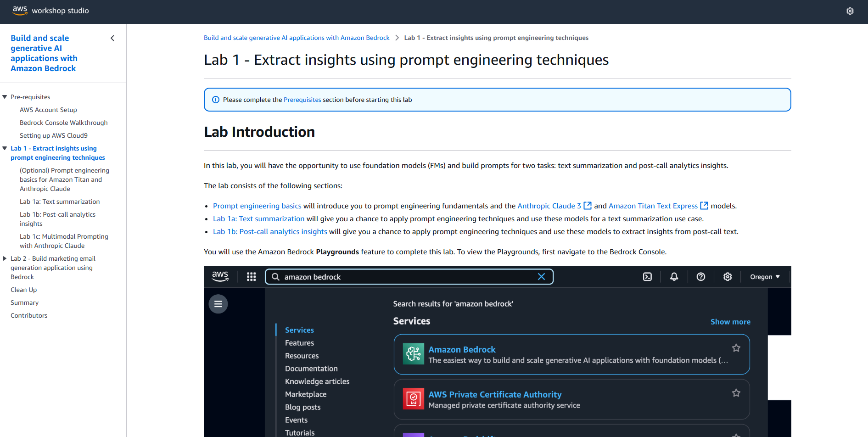Follow the Prerequisites link in info notice

pyautogui.click(x=302, y=100)
